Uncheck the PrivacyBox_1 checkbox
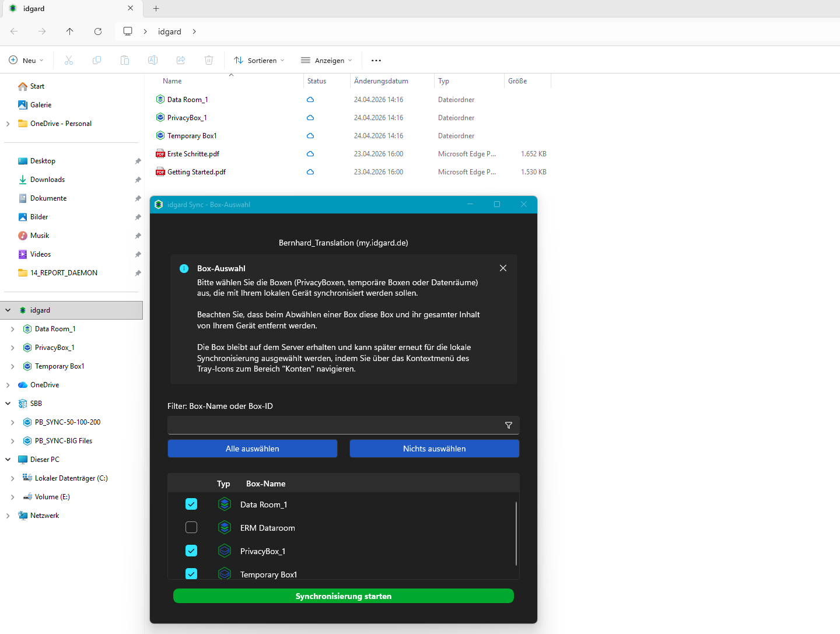This screenshot has height=634, width=840. tap(191, 551)
